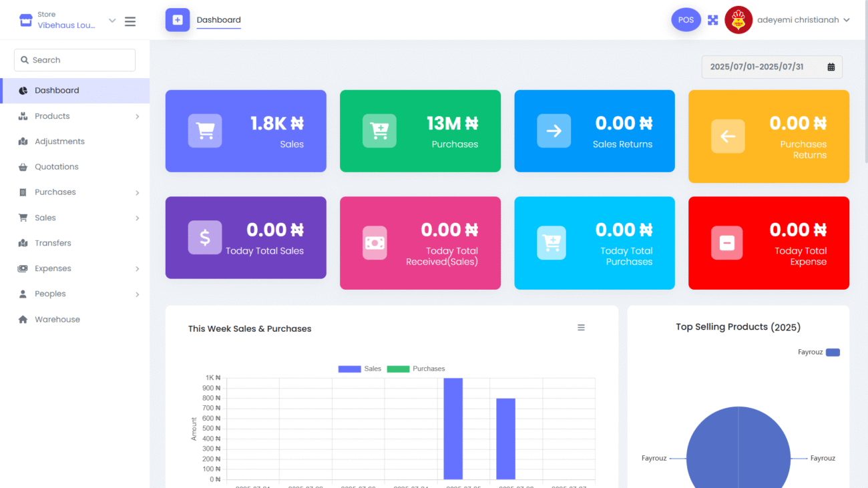868x488 pixels.
Task: Click the user avatar picture
Action: tap(738, 20)
